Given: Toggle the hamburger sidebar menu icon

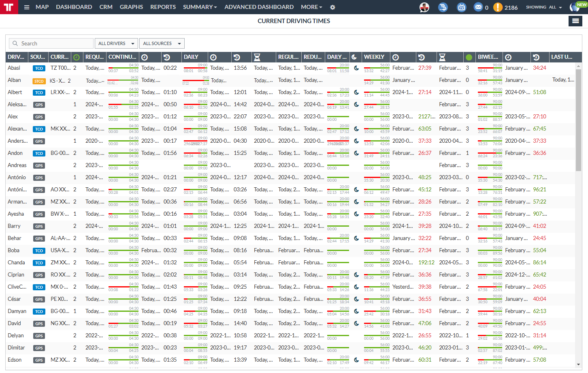Looking at the screenshot, I should click(27, 7).
